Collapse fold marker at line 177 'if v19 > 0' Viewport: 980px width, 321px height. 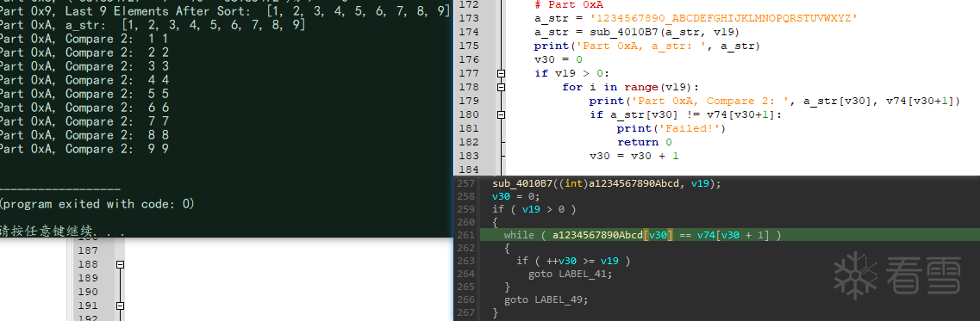[501, 74]
